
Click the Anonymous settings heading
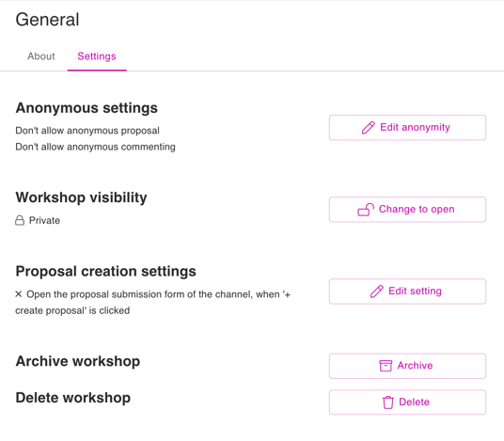[x=87, y=108]
